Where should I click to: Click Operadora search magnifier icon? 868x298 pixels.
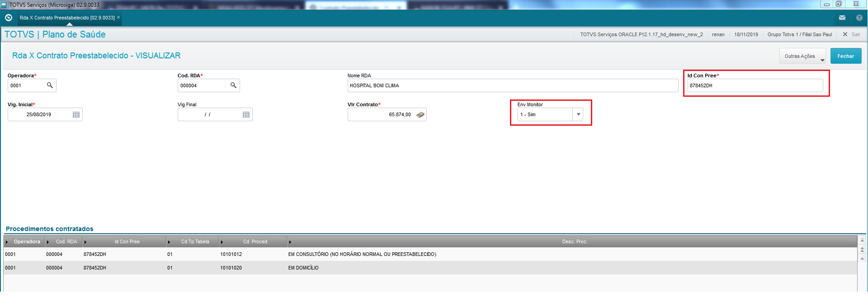pos(50,85)
